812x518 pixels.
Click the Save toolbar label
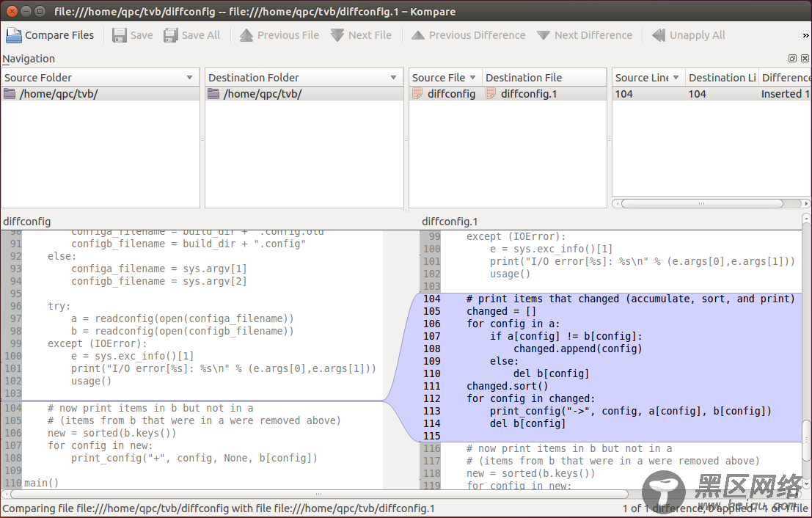[x=142, y=35]
